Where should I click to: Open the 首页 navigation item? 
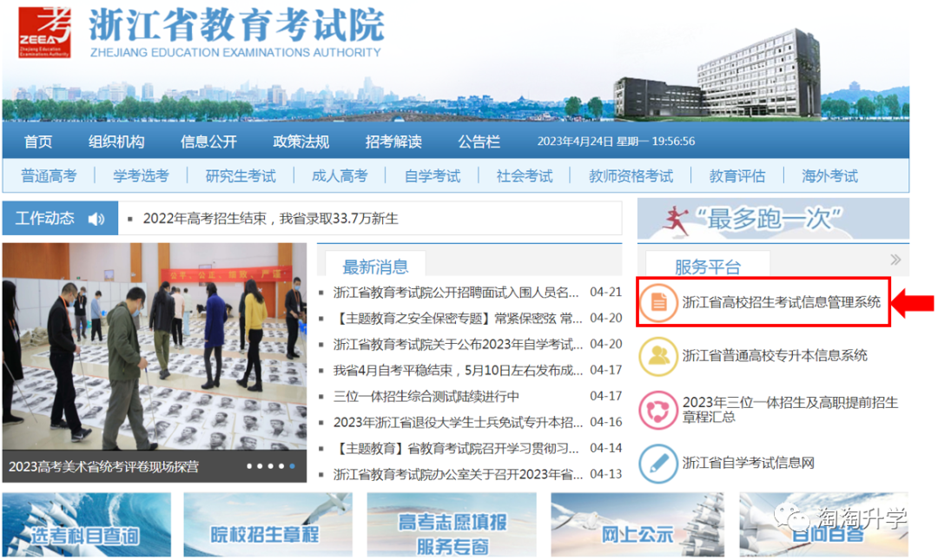38,142
